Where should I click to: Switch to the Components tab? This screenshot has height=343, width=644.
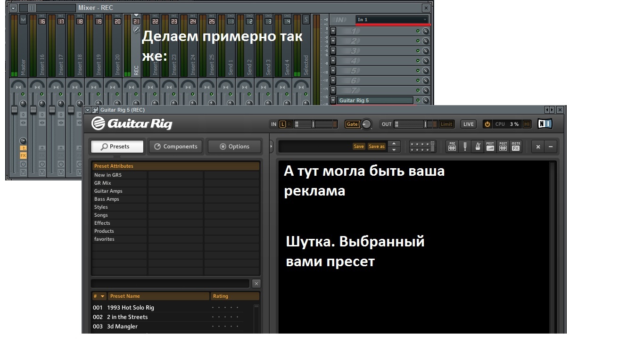[176, 147]
